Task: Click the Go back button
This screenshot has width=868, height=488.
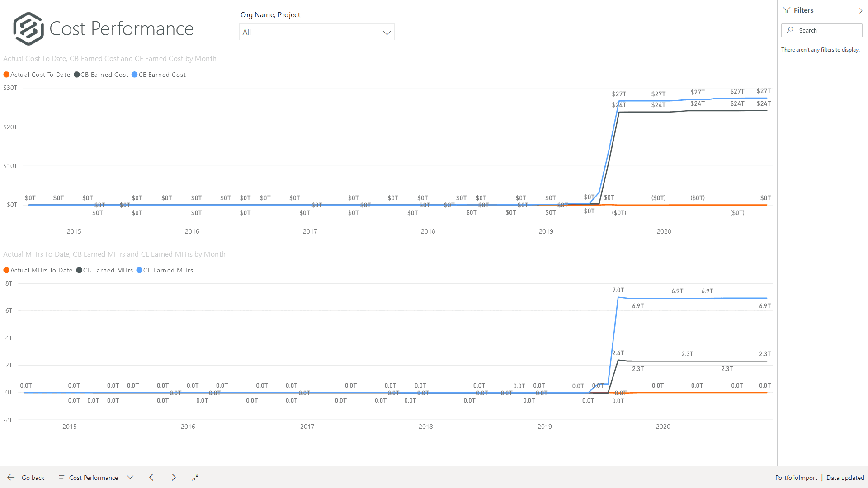Action: (26, 478)
